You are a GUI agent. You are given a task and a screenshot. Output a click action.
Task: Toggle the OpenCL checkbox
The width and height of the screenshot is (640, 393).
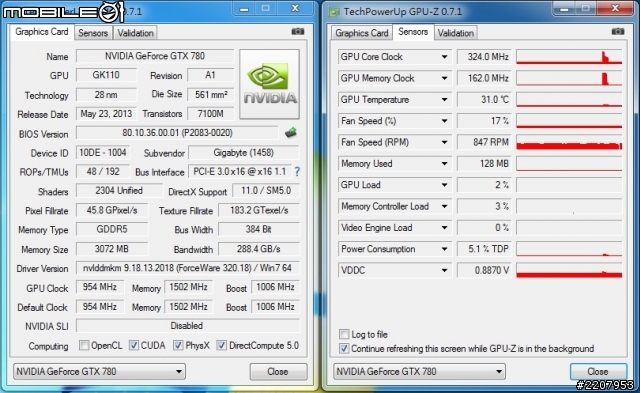tap(84, 345)
